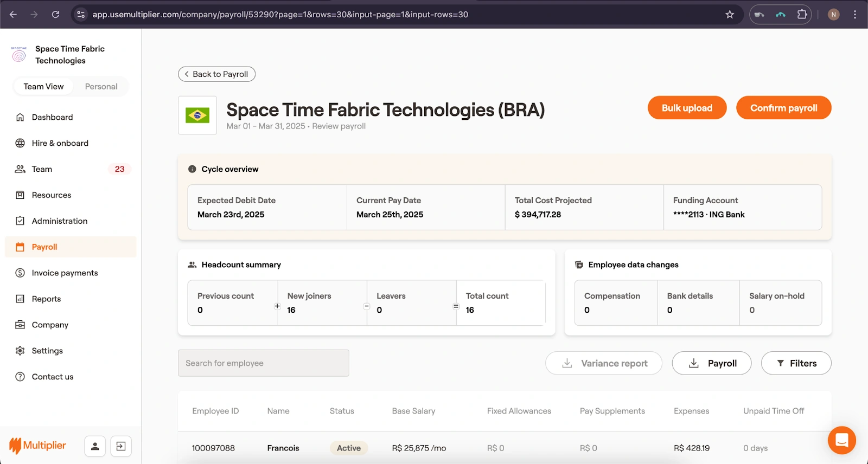The image size is (868, 464).
Task: Click Status column header
Action: coord(342,411)
